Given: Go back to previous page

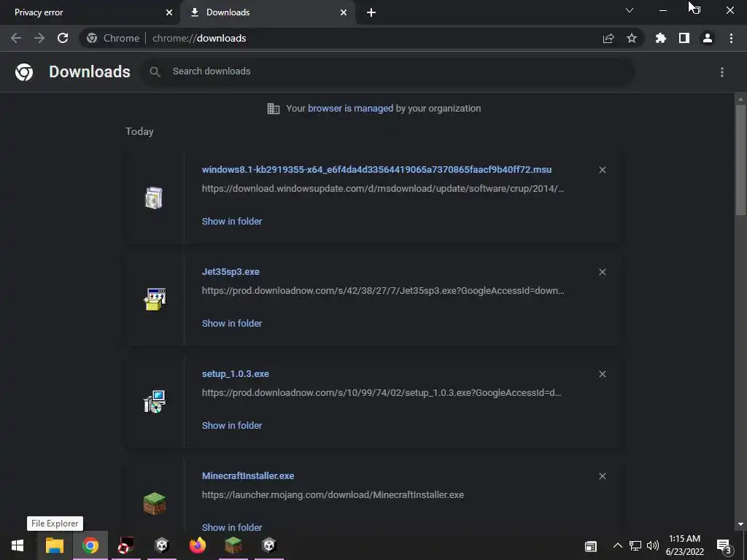Looking at the screenshot, I should (x=16, y=38).
